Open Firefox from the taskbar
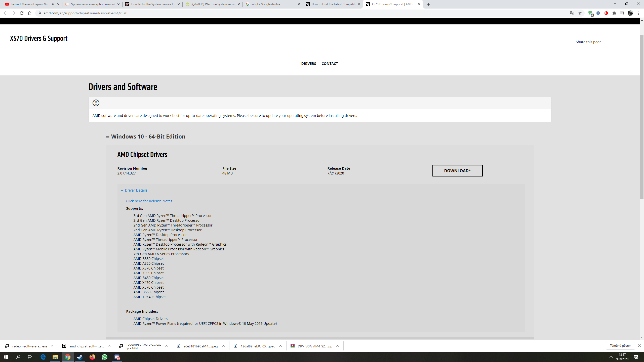Screen dimensions: 644x362 coord(92,357)
